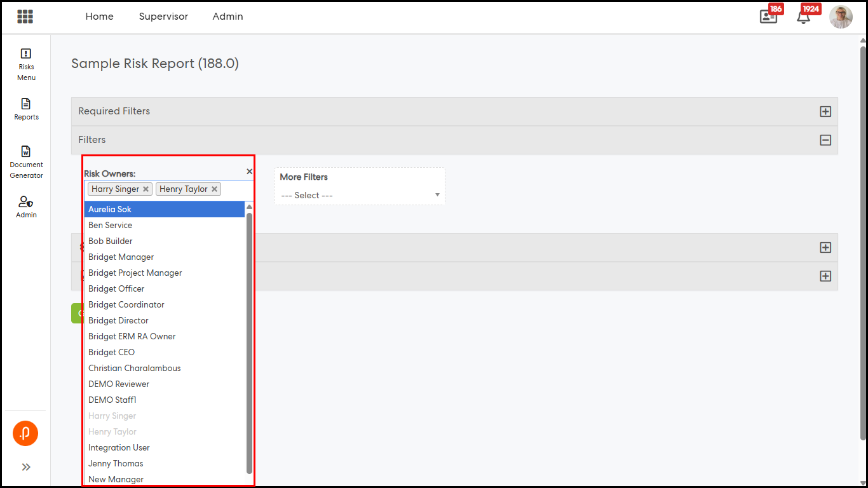This screenshot has width=868, height=488.
Task: Click the contact card icon with 186 badge
Action: (x=768, y=17)
